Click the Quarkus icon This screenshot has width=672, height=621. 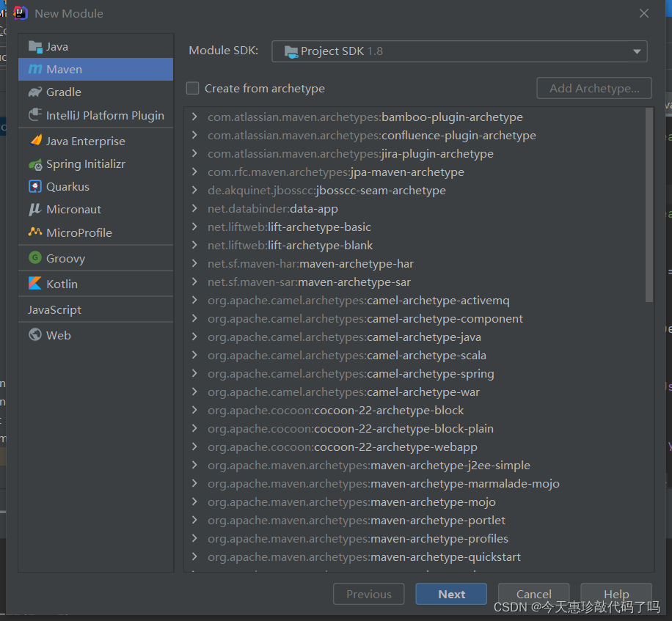click(35, 187)
